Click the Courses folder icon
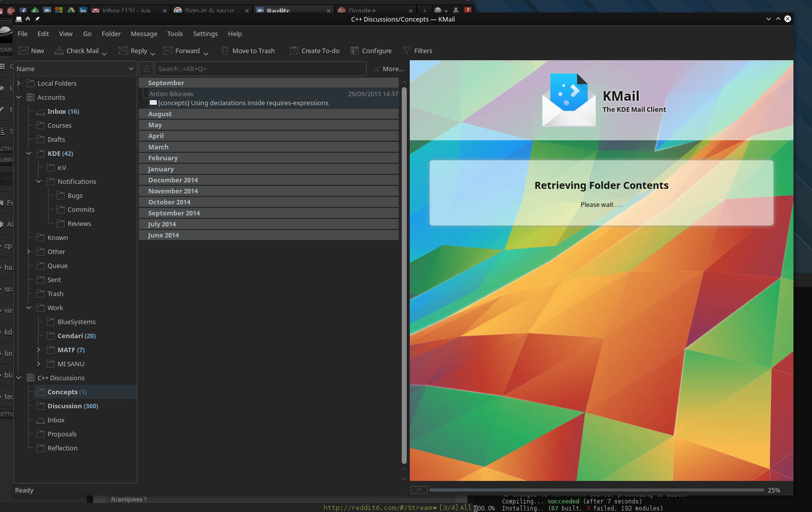Viewport: 812px width, 512px height. tap(41, 125)
